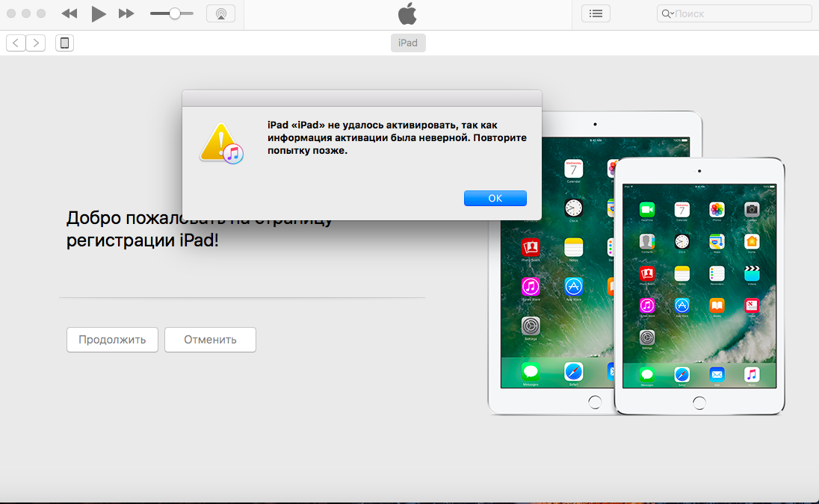Click the App Store icon on front iPad
The height and width of the screenshot is (504, 819).
click(682, 305)
